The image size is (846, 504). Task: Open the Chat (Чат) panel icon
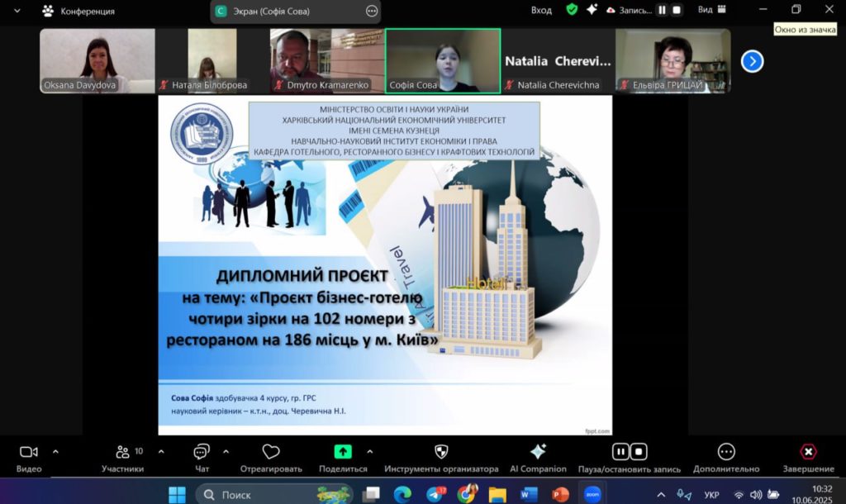(202, 452)
